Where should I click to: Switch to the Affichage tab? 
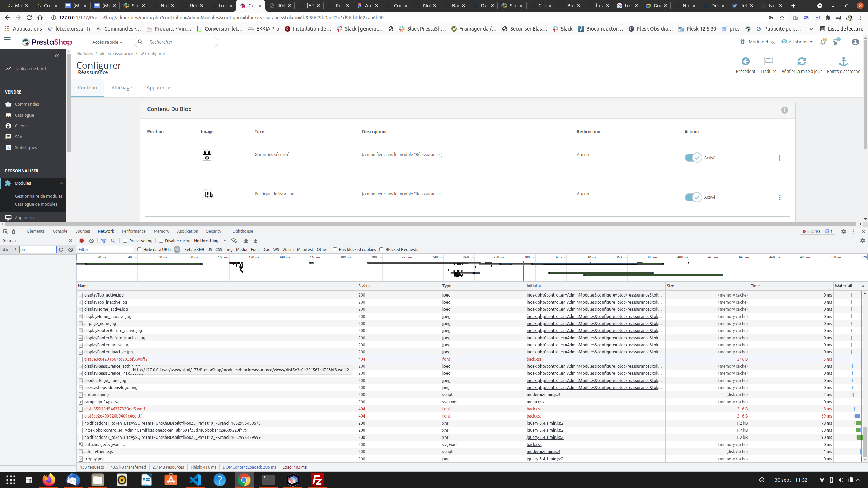(x=122, y=87)
